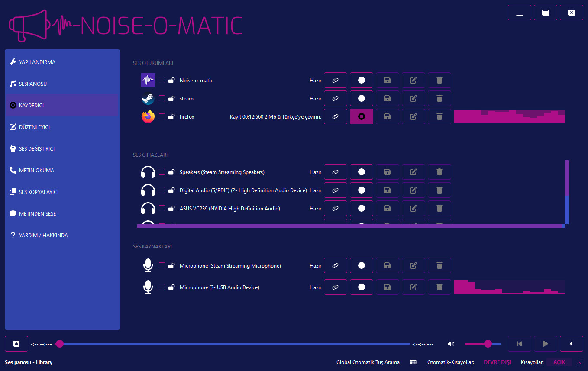Start recording the steam session

361,98
